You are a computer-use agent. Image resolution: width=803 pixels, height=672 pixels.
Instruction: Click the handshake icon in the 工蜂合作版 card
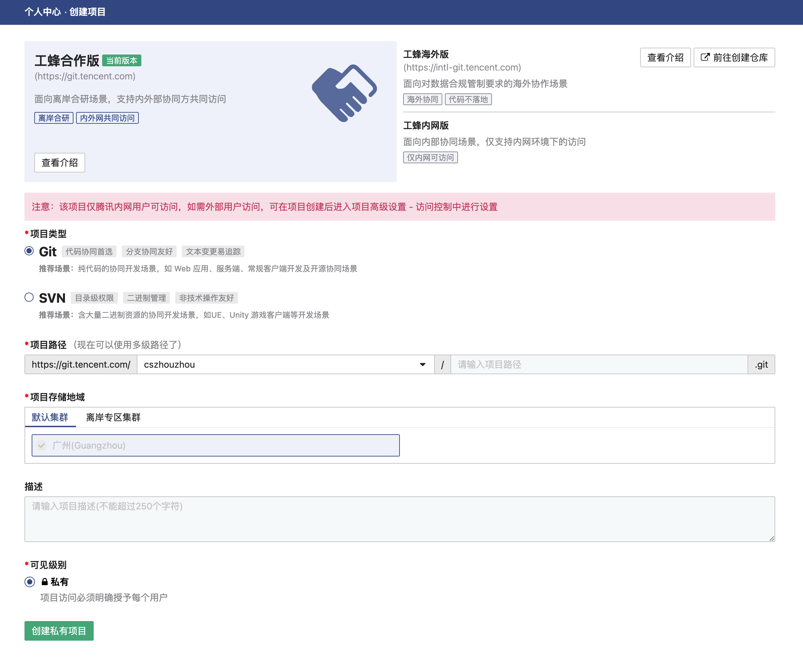(x=344, y=93)
